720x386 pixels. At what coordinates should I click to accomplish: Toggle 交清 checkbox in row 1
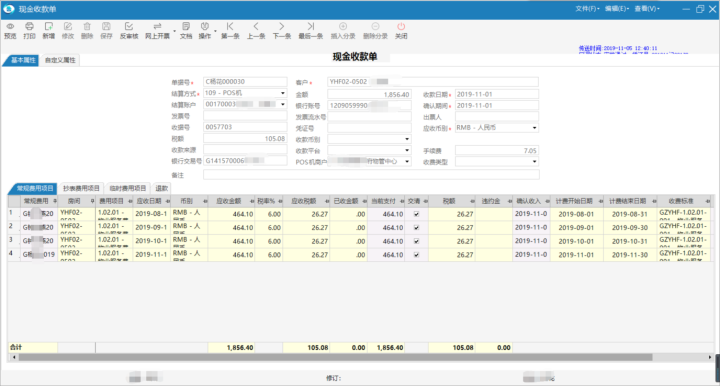pos(416,214)
